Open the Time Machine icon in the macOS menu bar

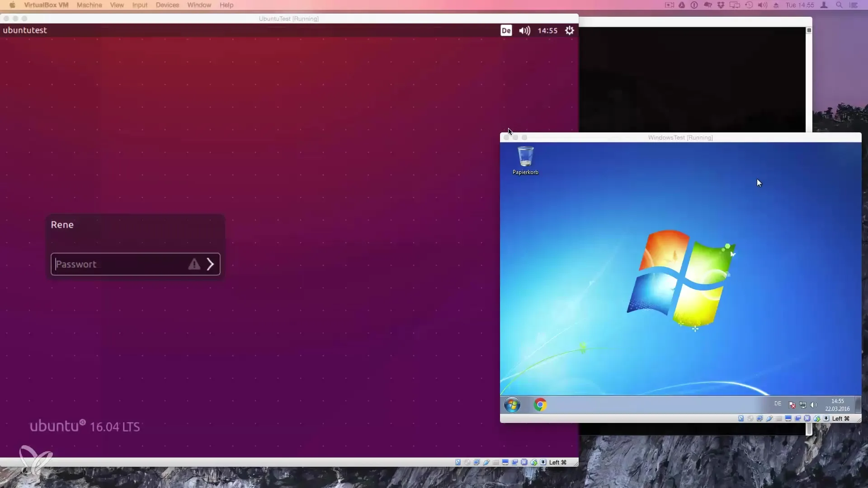749,5
